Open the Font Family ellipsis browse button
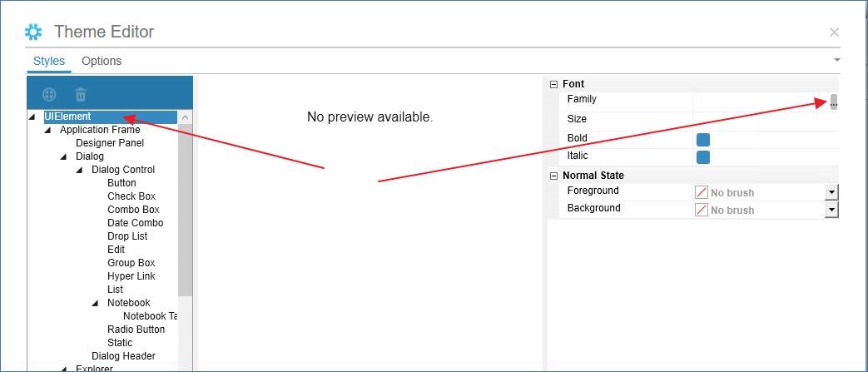This screenshot has height=372, width=868. (x=834, y=102)
